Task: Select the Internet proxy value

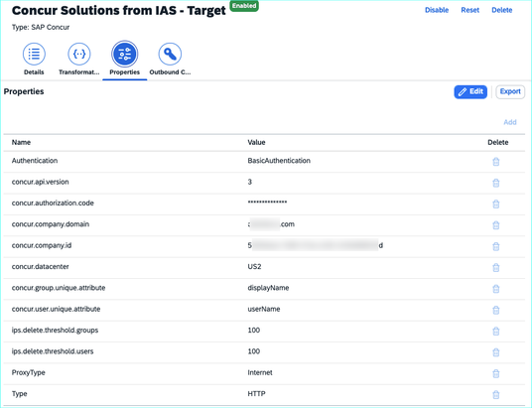Action: click(x=260, y=372)
